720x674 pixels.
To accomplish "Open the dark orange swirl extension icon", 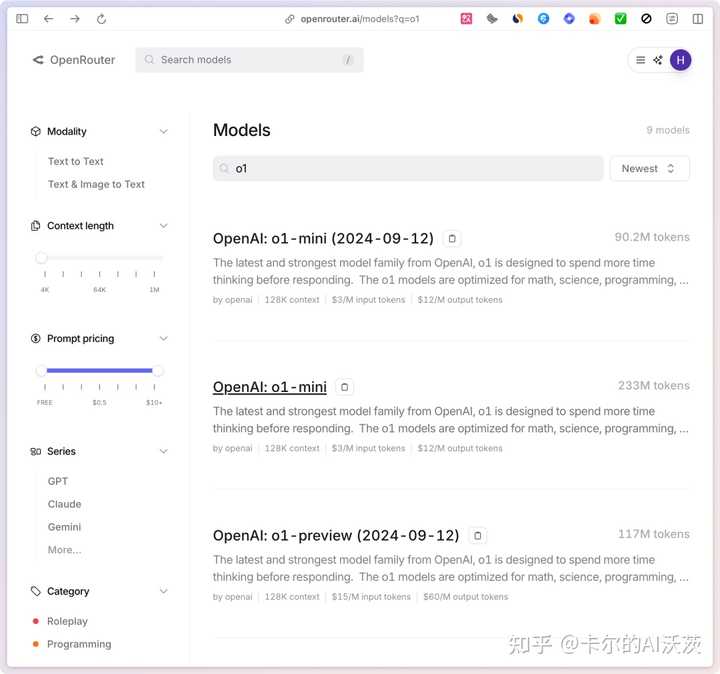I will coord(518,19).
